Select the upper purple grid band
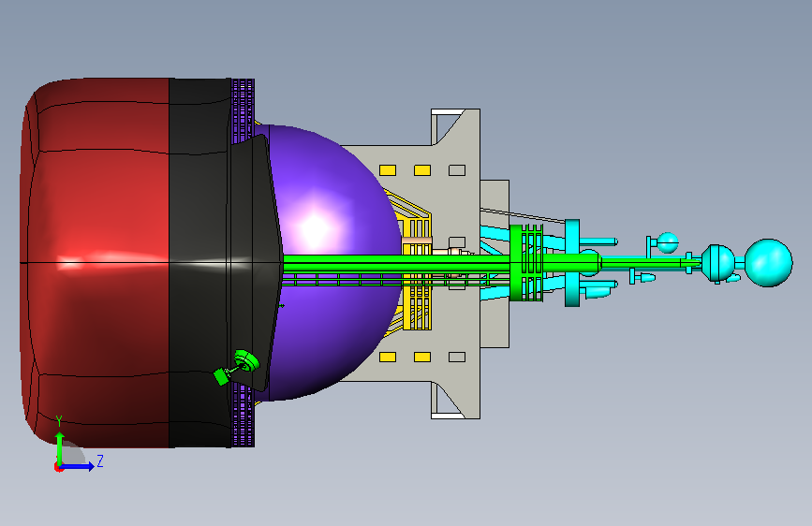Screen dimensions: 812x526 click(243, 109)
